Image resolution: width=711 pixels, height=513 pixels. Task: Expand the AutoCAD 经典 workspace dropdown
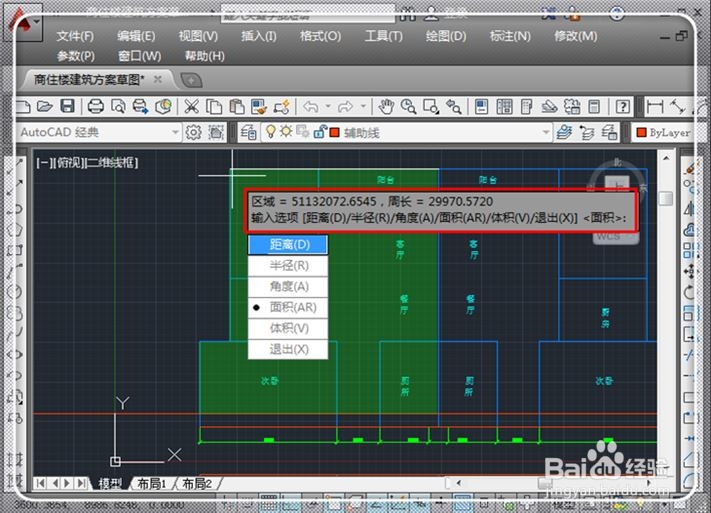(175, 132)
